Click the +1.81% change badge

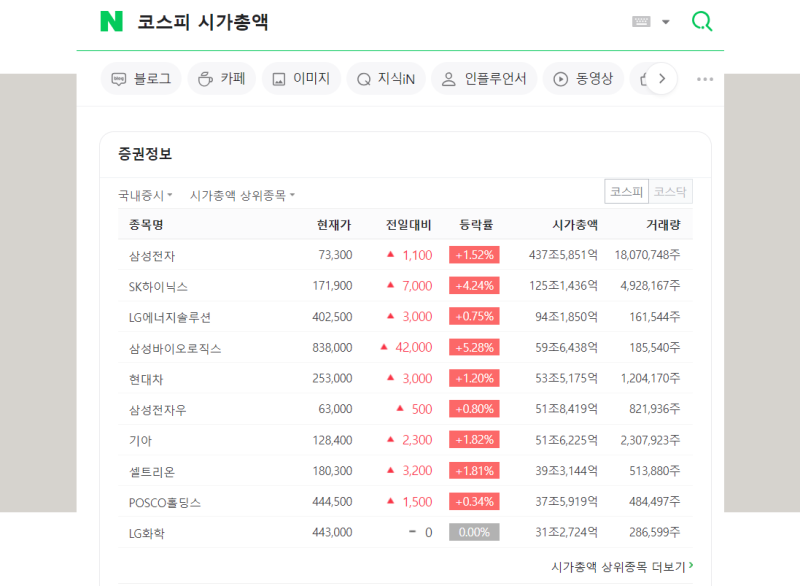pyautogui.click(x=474, y=470)
